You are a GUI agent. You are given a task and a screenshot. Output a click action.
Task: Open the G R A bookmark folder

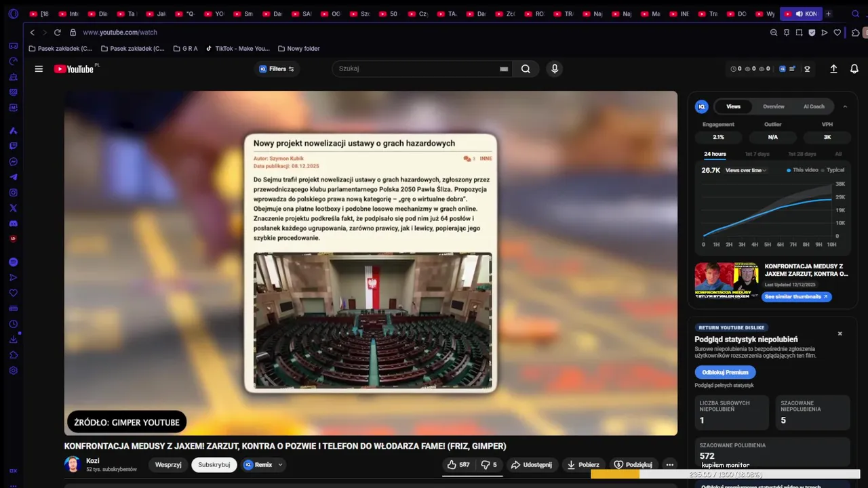(x=185, y=49)
